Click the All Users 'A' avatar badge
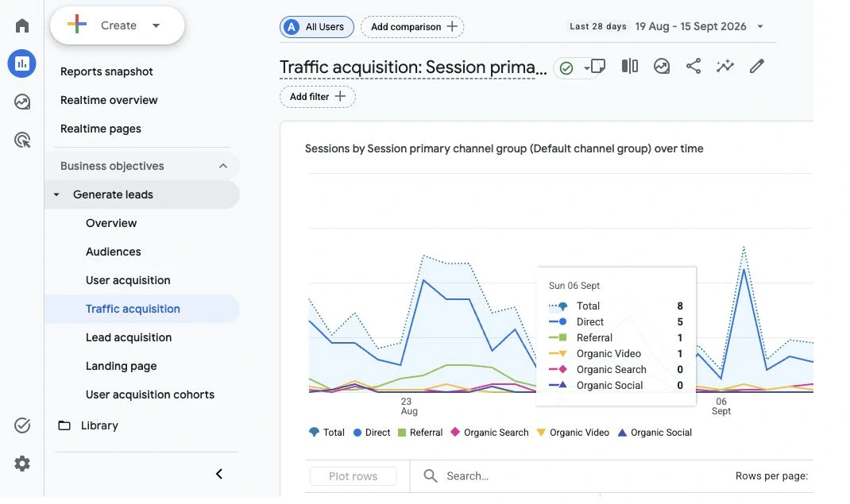Image resolution: width=850 pixels, height=504 pixels. coord(292,26)
